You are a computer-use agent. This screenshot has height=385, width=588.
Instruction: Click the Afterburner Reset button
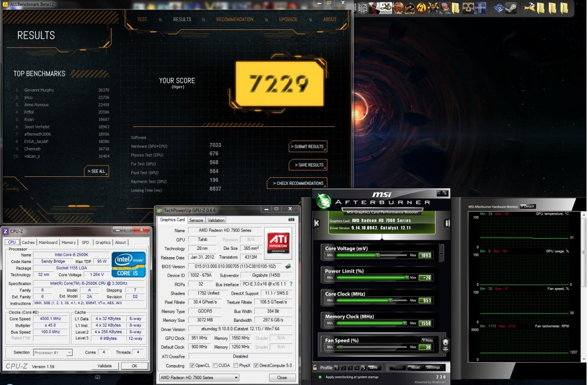tap(415, 367)
